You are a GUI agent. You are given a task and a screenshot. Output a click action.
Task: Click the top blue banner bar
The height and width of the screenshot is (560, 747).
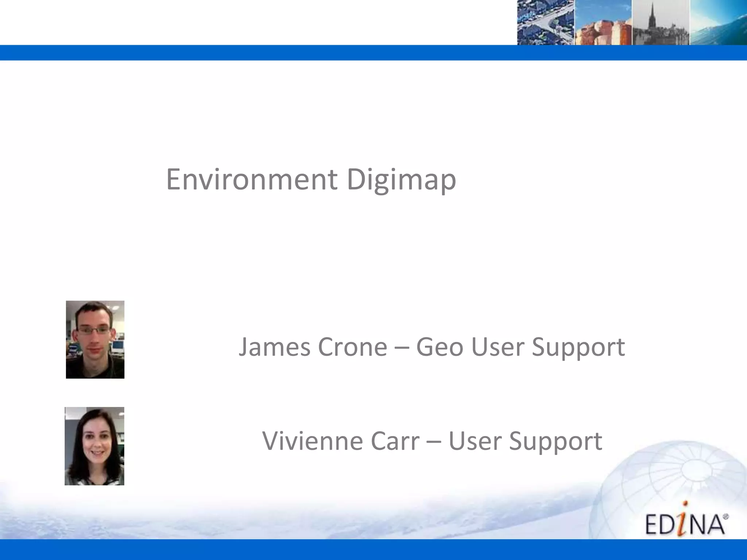(x=255, y=52)
